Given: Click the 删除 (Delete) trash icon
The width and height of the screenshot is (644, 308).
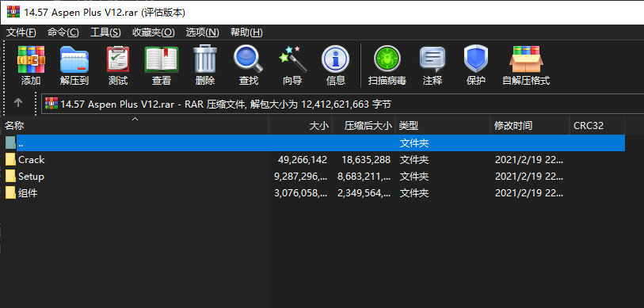Looking at the screenshot, I should click(x=205, y=59).
